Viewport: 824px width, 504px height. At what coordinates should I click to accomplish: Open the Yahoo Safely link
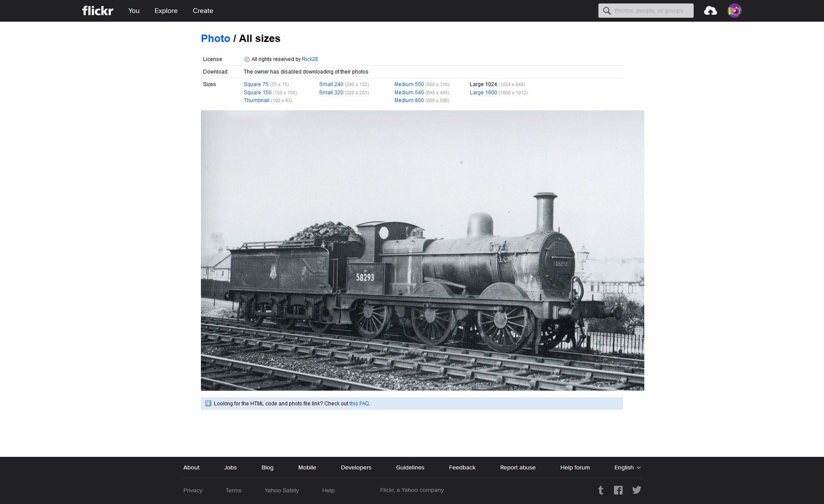282,491
